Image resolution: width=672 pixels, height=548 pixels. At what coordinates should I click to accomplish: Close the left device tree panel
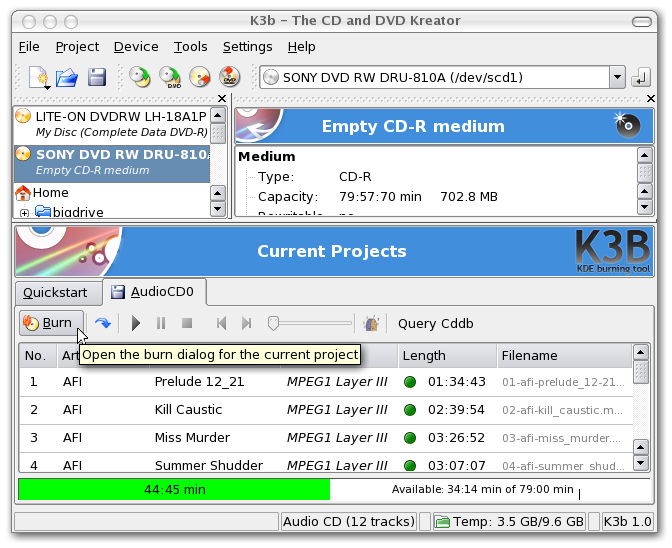click(222, 99)
